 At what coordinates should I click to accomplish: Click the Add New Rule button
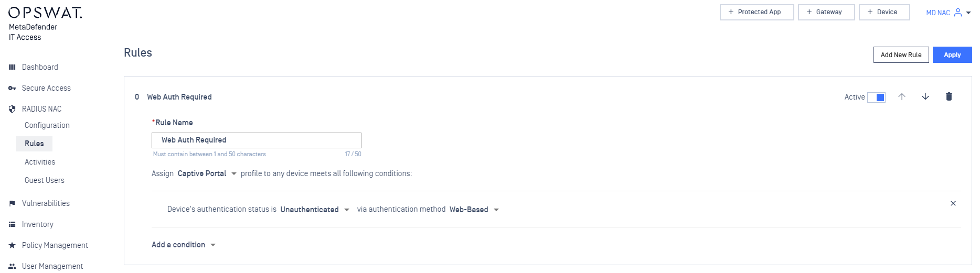(x=901, y=55)
